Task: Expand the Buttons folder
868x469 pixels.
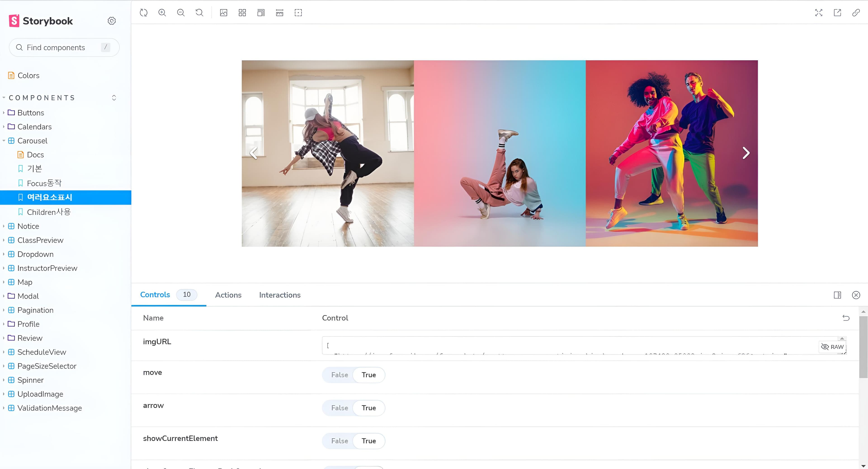Action: pos(30,113)
